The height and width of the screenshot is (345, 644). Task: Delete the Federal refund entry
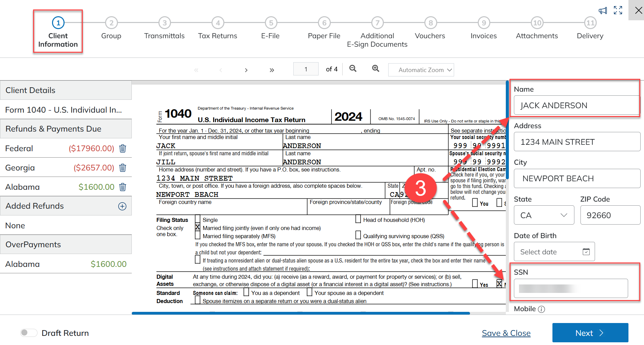pyautogui.click(x=123, y=148)
